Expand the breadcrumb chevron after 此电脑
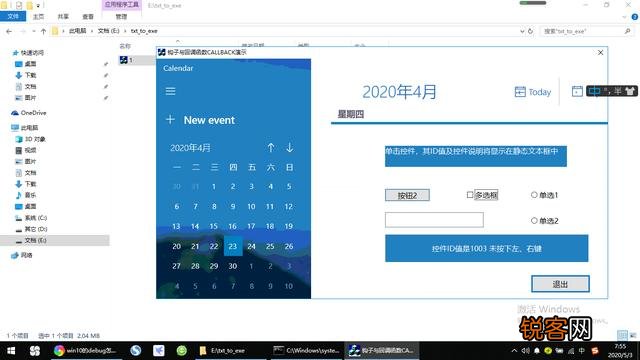640x360 pixels. (x=92, y=31)
